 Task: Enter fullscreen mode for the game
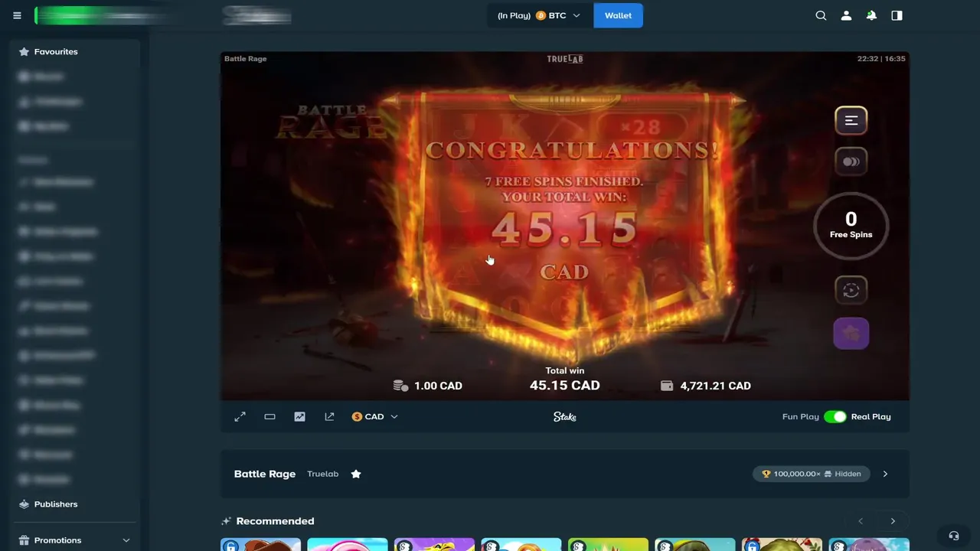(240, 416)
